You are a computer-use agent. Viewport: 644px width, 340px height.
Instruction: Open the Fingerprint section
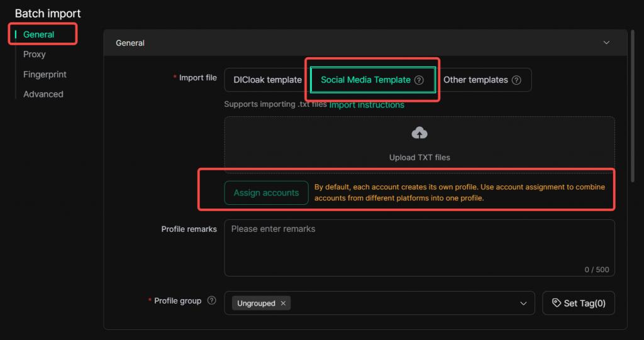pyautogui.click(x=45, y=74)
